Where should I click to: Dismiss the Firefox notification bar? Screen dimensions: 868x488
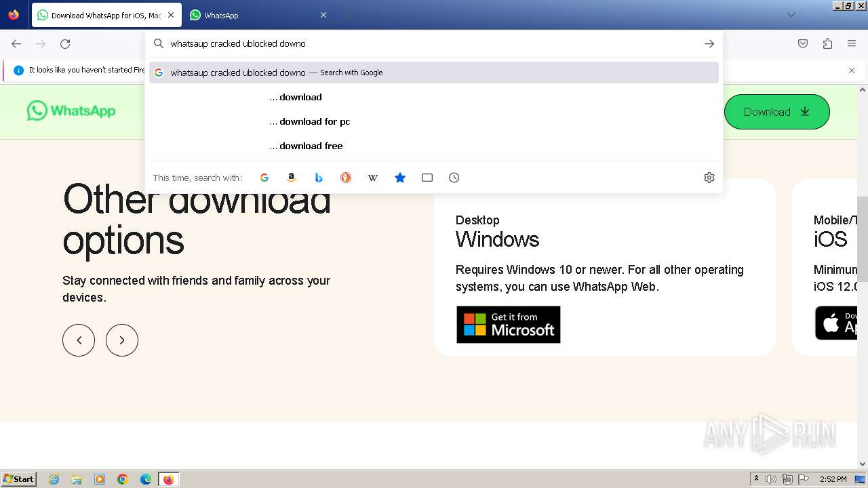coord(852,70)
